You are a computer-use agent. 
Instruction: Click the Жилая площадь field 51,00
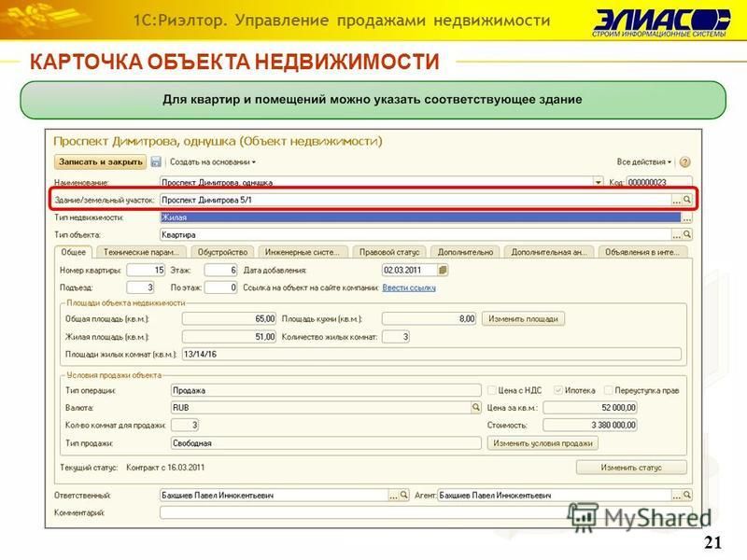[229, 337]
